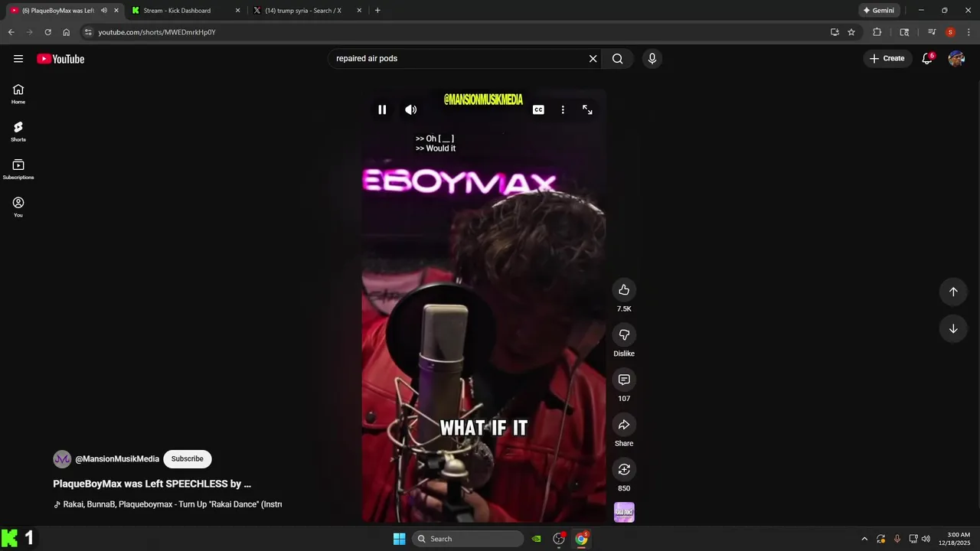Start voice search with microphone
The height and width of the screenshot is (551, 980).
coord(652,59)
